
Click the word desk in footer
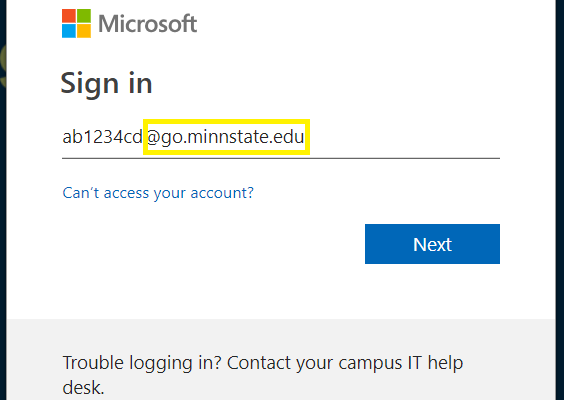click(83, 388)
